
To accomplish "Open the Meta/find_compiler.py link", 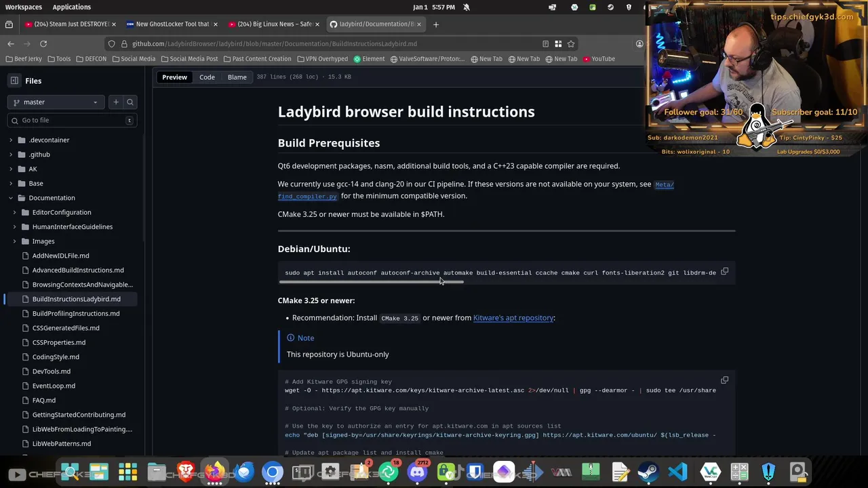I will (475, 190).
